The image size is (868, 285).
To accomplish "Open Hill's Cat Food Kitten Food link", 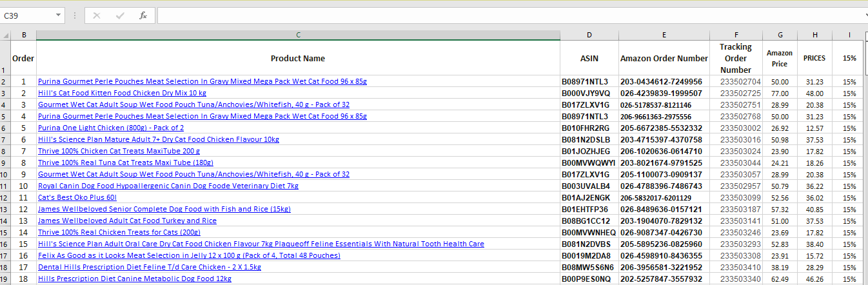I will coord(122,93).
